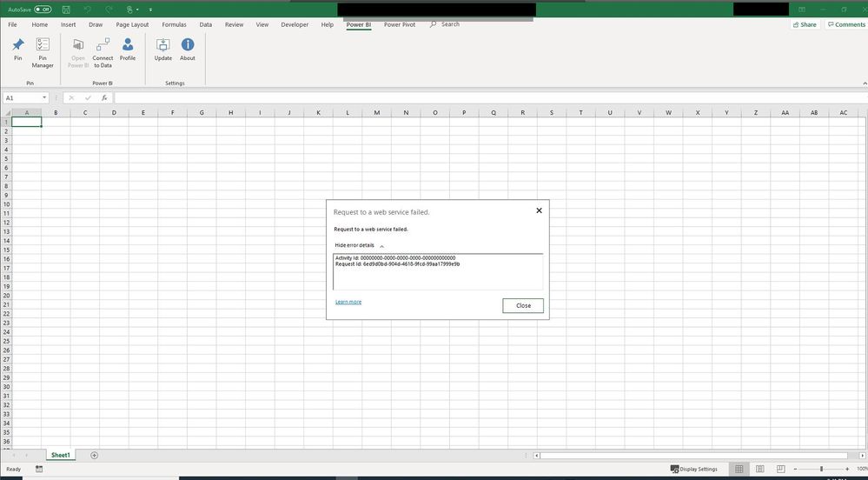Switch to the Home tab

[x=39, y=24]
